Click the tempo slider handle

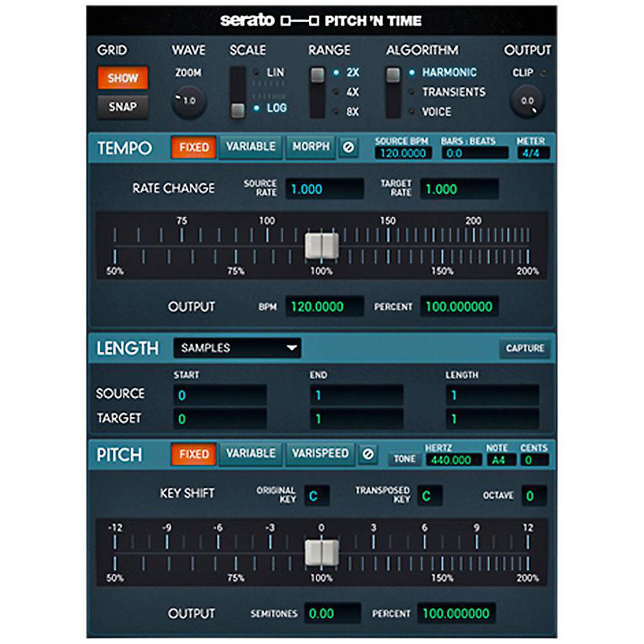click(322, 246)
